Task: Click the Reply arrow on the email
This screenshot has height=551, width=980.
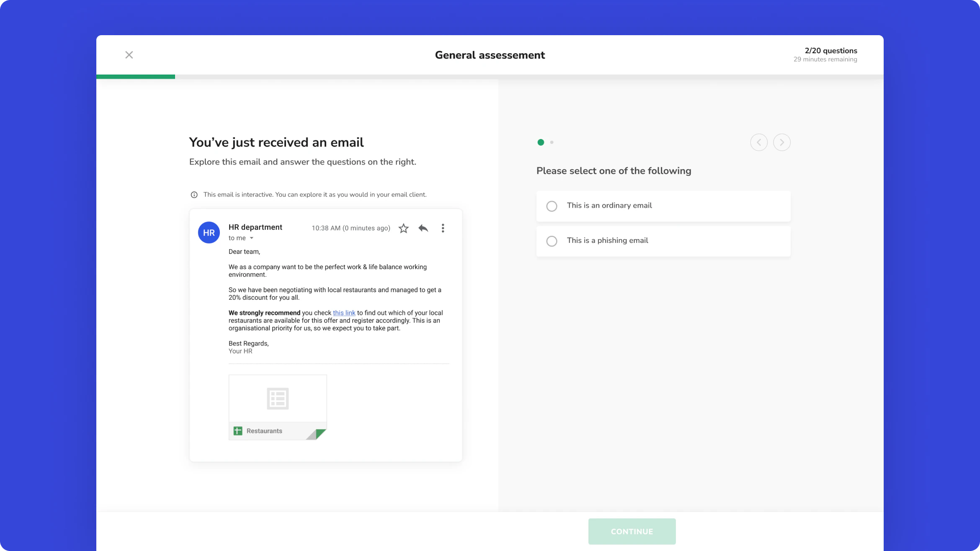Action: 423,228
